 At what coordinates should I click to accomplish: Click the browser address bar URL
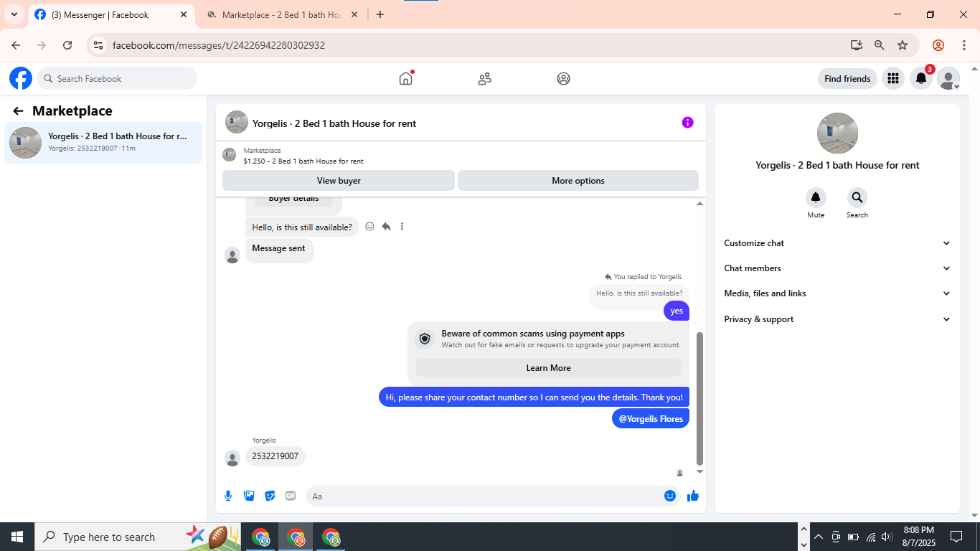pos(219,45)
